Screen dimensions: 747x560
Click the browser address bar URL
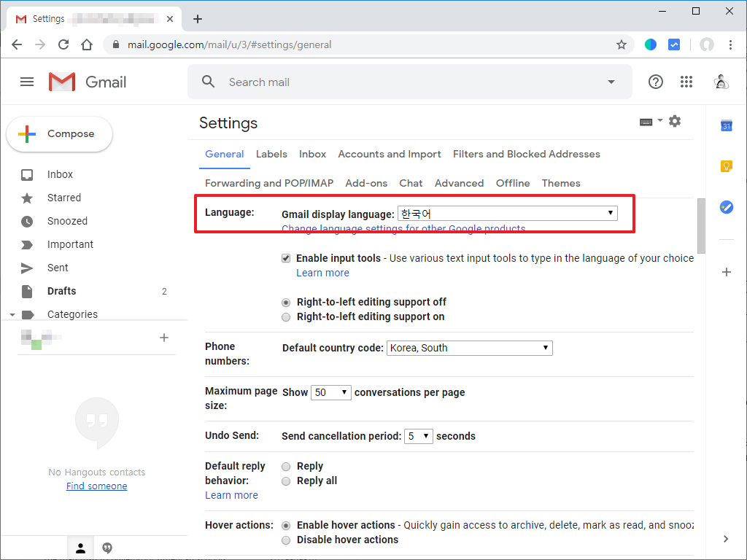pos(229,44)
